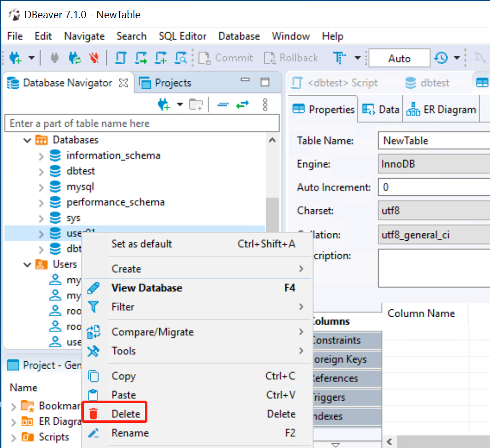Open a new SQL Editor
The height and width of the screenshot is (448, 490).
tap(120, 58)
